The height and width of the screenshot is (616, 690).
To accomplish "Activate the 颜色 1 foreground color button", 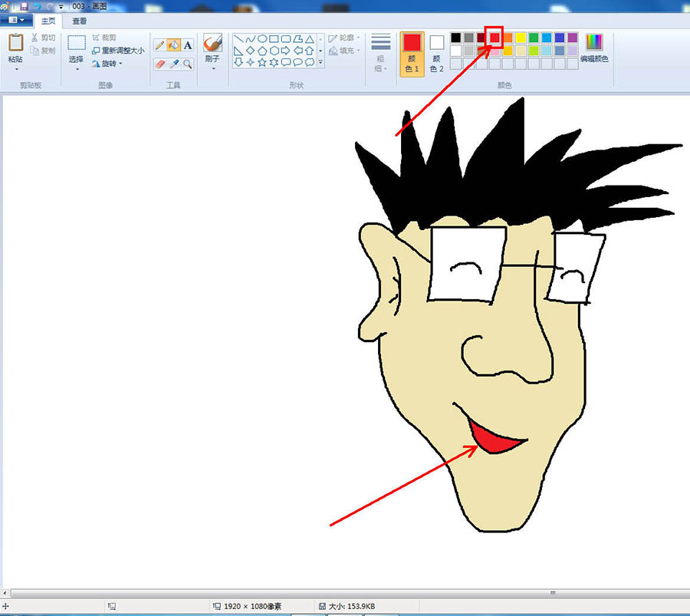I will click(412, 54).
